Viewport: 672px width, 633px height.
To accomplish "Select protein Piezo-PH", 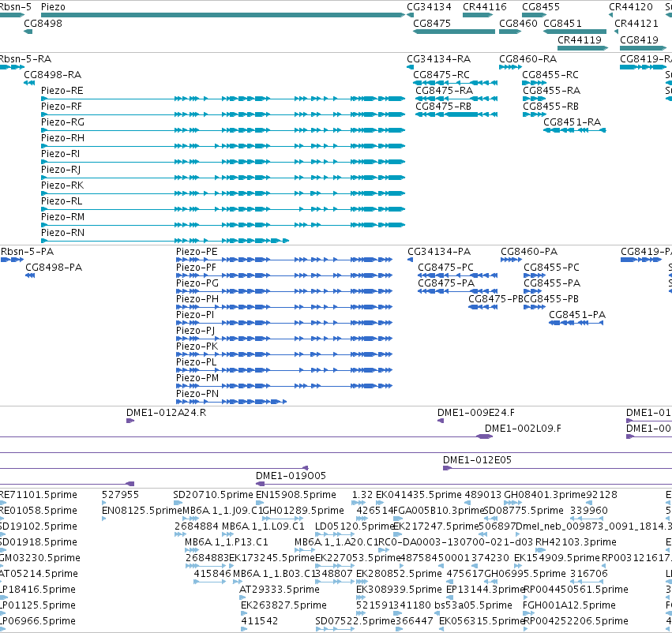I will pyautogui.click(x=284, y=307).
